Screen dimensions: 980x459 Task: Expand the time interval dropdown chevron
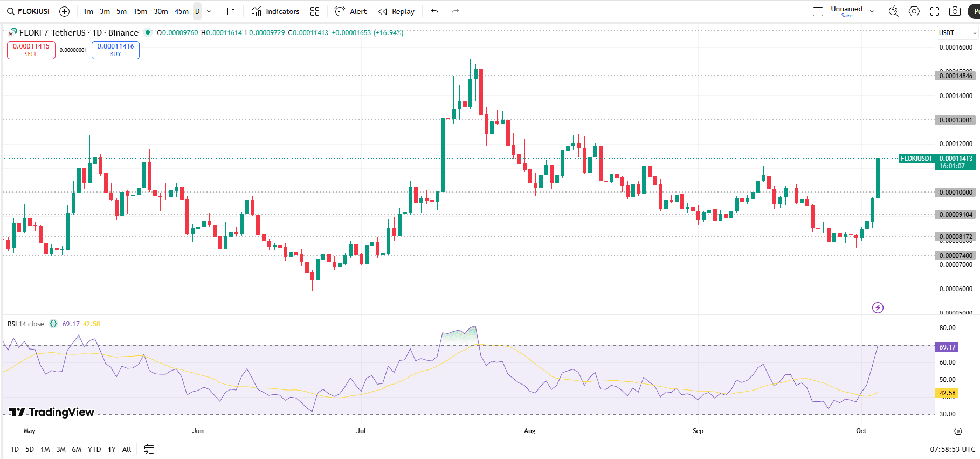209,11
